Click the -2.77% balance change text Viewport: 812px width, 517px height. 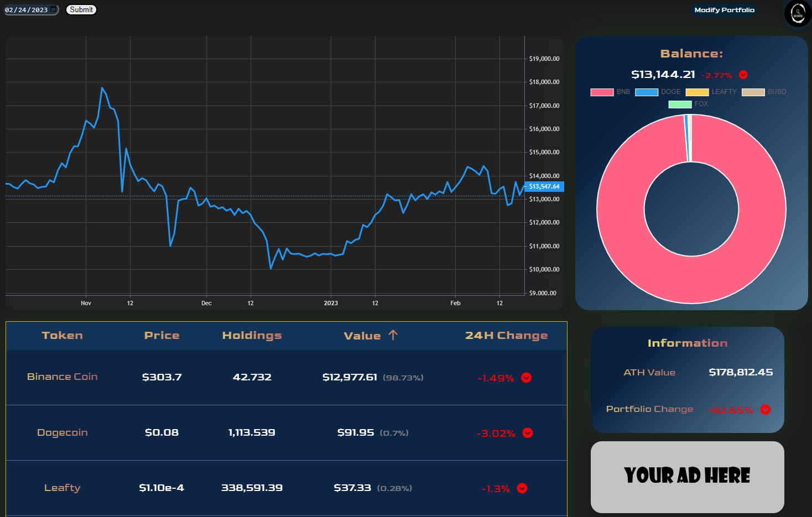(717, 75)
